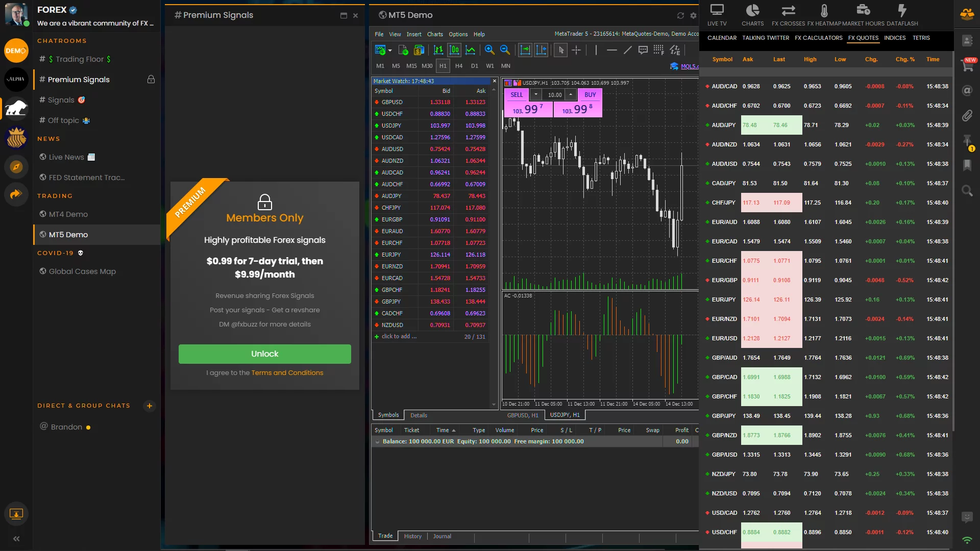Viewport: 980px width, 551px height.
Task: Open the FX Heatmap thermometer icon
Action: 824,11
